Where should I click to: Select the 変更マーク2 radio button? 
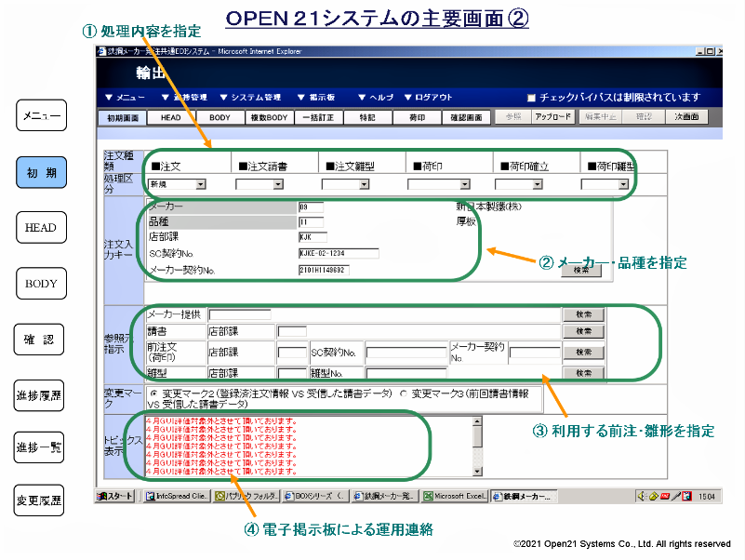[153, 393]
